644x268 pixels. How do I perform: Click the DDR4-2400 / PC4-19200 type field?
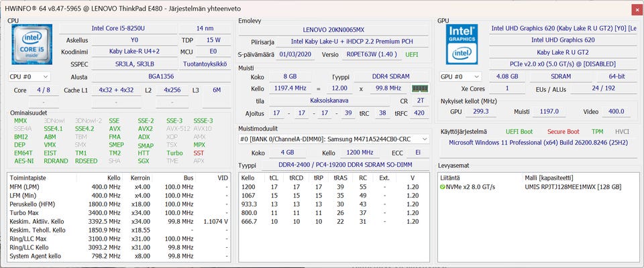(x=345, y=165)
